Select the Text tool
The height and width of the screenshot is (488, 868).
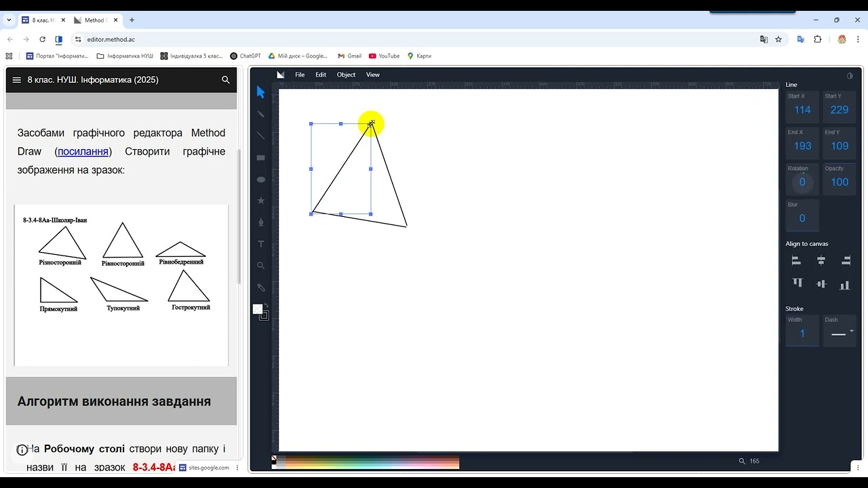coord(261,244)
